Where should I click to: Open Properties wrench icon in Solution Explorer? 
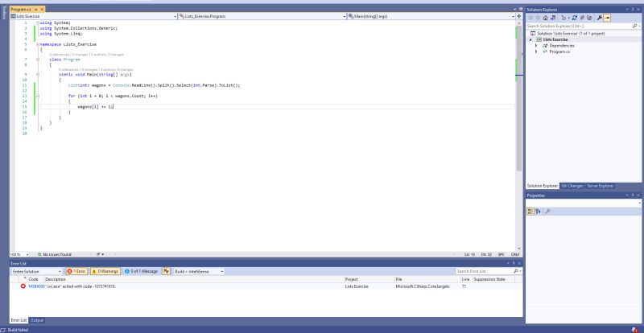(600, 18)
